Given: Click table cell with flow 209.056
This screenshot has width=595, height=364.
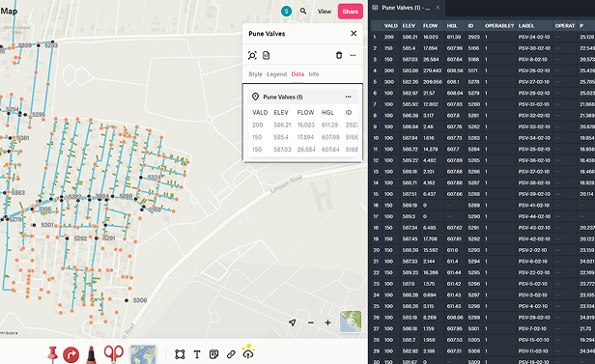Looking at the screenshot, I should [433, 82].
